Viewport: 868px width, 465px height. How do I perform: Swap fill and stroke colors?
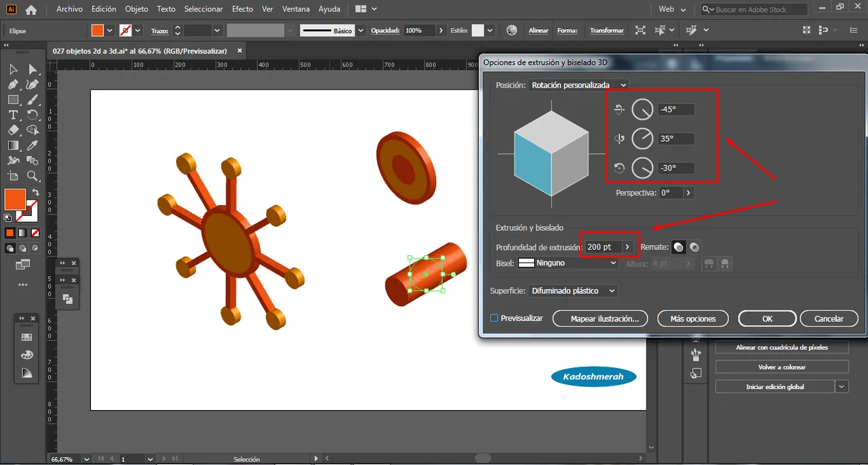[35, 193]
